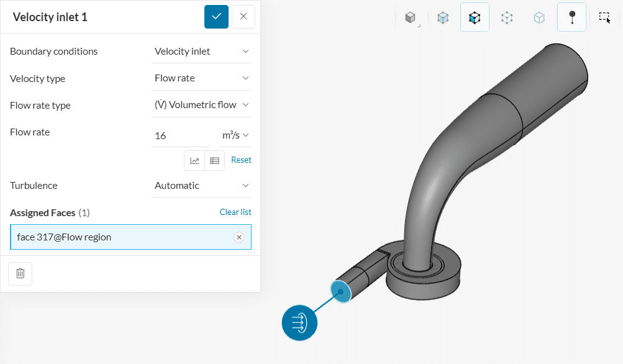Screen dimensions: 623x364
Task: Expand the Flow rate type dropdown
Action: coord(202,105)
